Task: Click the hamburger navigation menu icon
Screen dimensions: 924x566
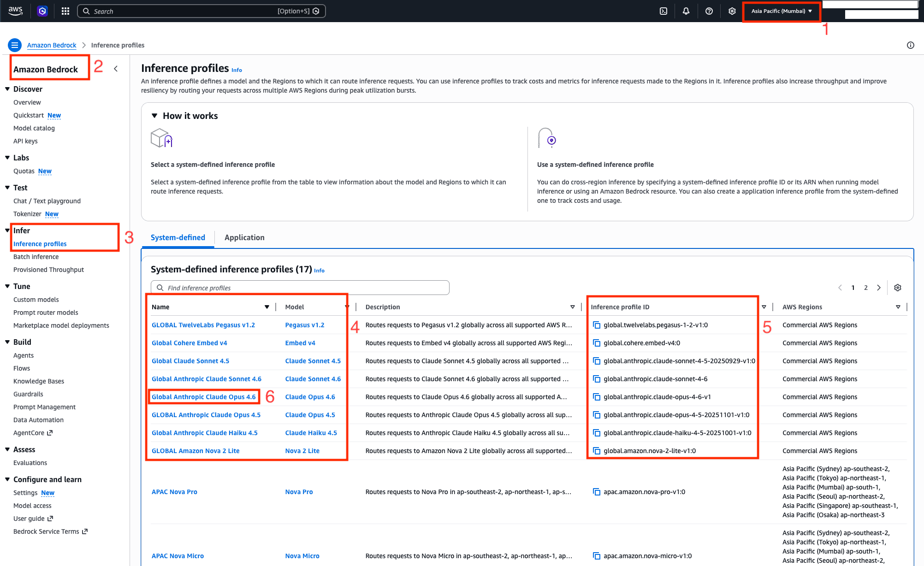Action: [15, 45]
